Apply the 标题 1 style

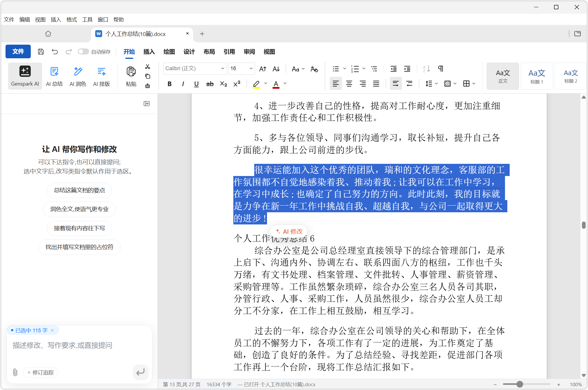pyautogui.click(x=537, y=76)
